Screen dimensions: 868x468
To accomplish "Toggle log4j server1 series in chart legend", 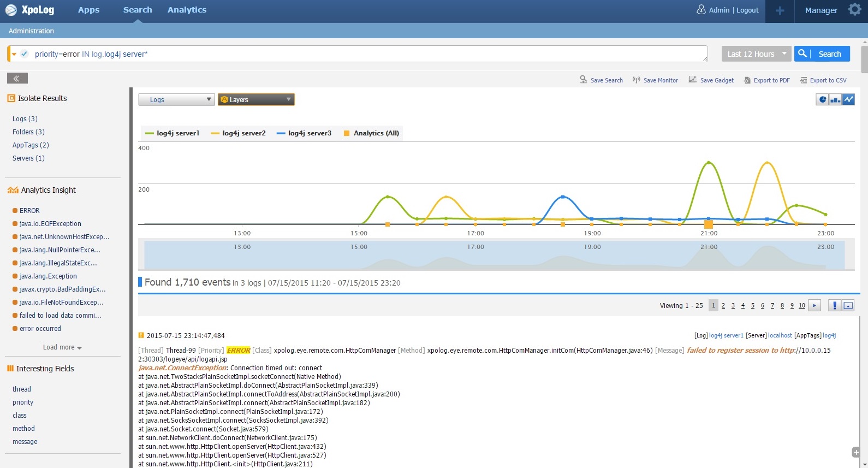I will (172, 133).
